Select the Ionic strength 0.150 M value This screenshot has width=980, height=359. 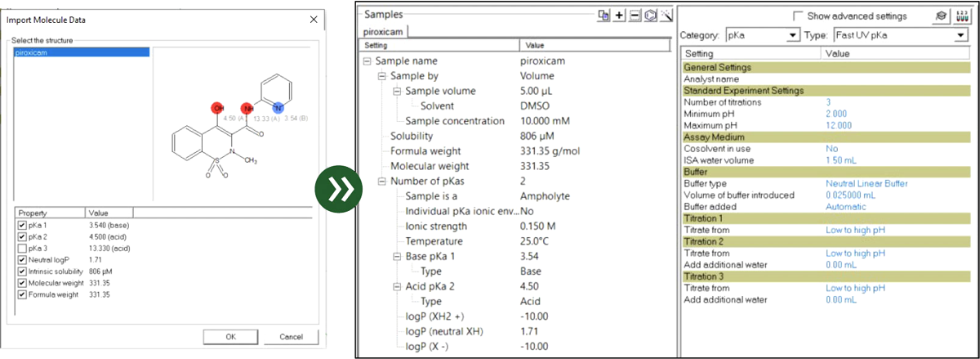point(538,226)
